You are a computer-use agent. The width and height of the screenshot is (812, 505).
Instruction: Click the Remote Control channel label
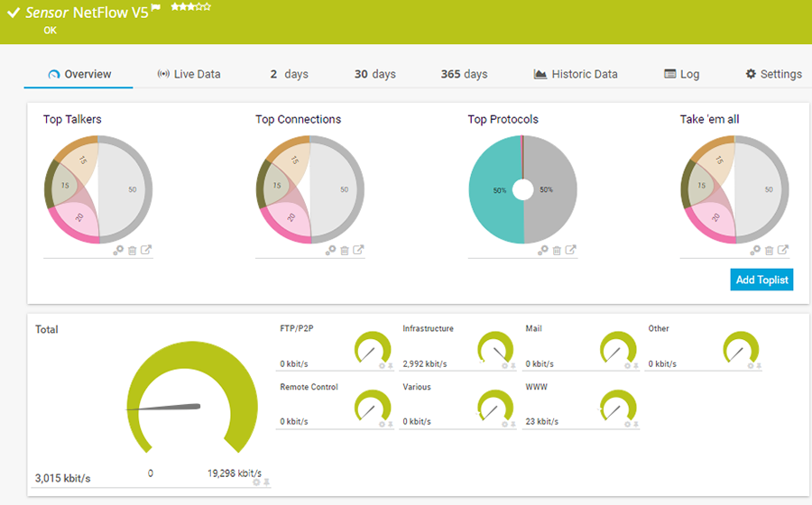[x=309, y=387]
